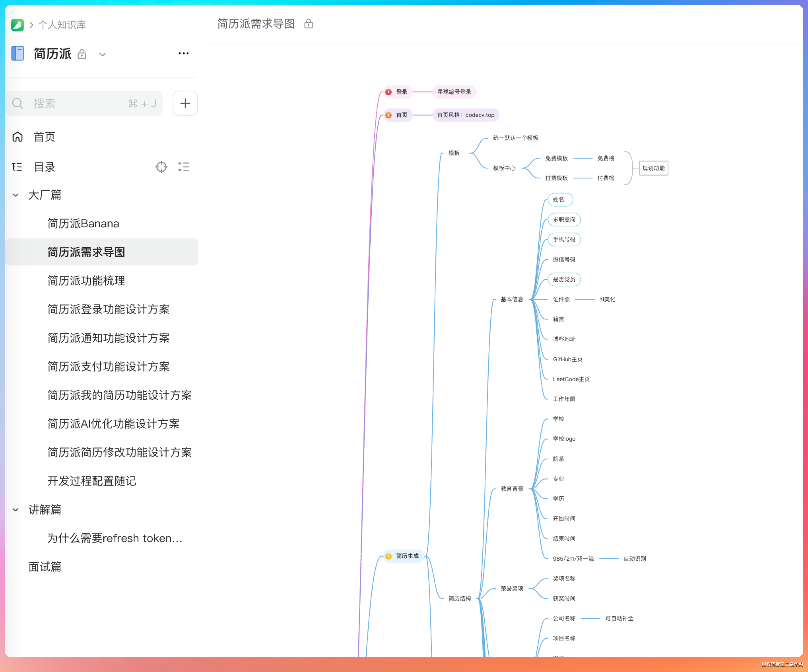Select the 登录 mind map node
Image resolution: width=808 pixels, height=672 pixels.
click(401, 92)
